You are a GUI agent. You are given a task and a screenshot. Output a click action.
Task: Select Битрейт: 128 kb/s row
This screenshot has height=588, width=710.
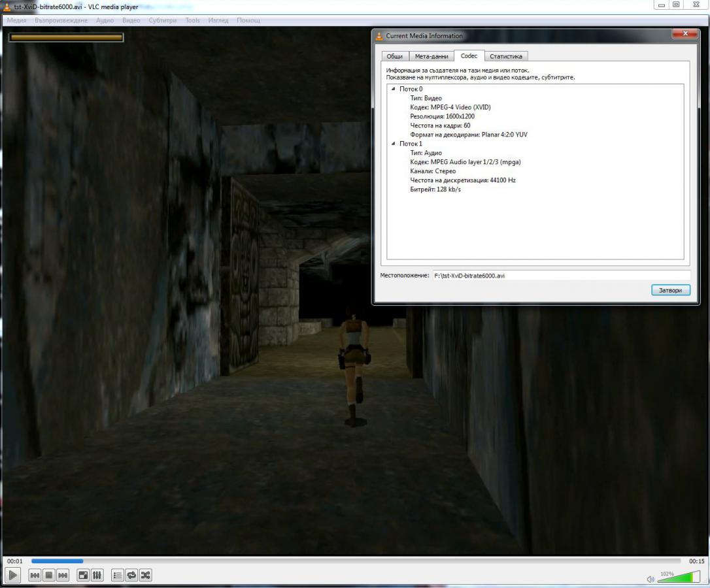click(x=435, y=189)
